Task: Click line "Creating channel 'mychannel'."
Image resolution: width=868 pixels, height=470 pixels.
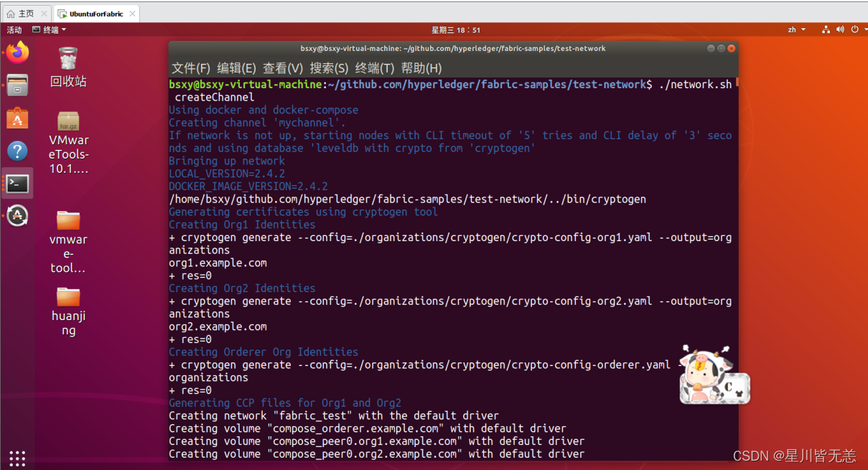Action: pyautogui.click(x=258, y=123)
